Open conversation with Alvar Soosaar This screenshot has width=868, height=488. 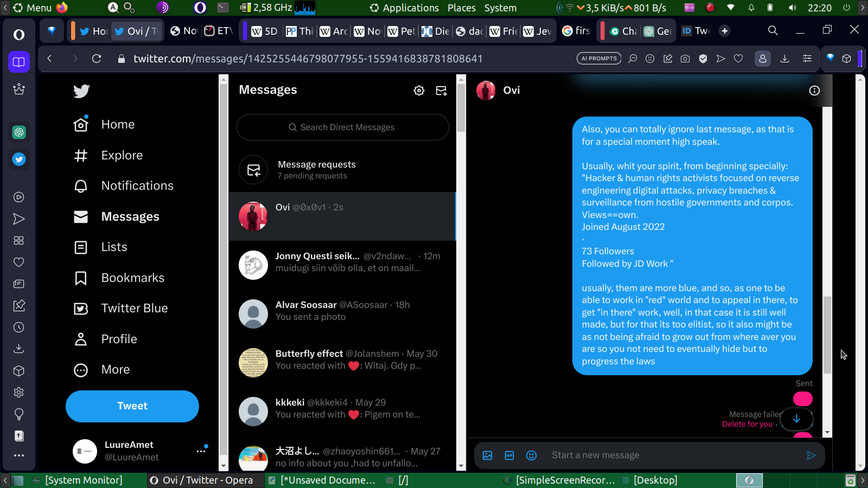342,314
